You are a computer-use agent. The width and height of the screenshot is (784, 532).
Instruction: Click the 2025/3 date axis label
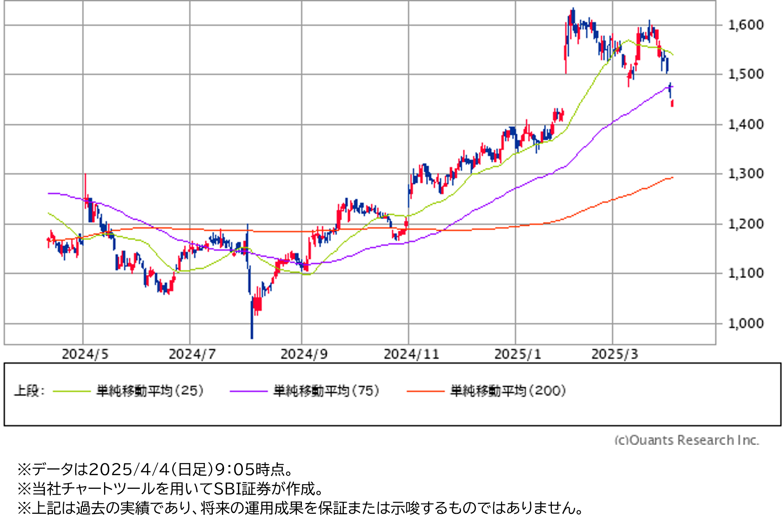(614, 354)
